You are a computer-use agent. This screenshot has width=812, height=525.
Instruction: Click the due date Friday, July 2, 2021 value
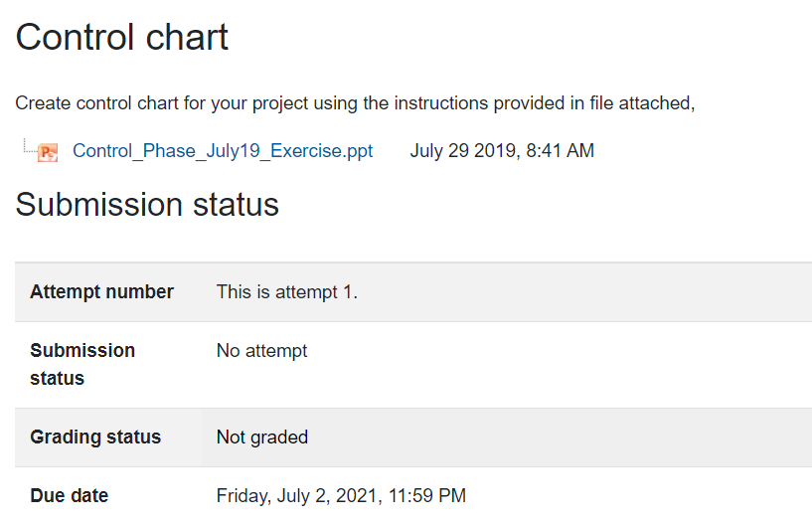341,496
